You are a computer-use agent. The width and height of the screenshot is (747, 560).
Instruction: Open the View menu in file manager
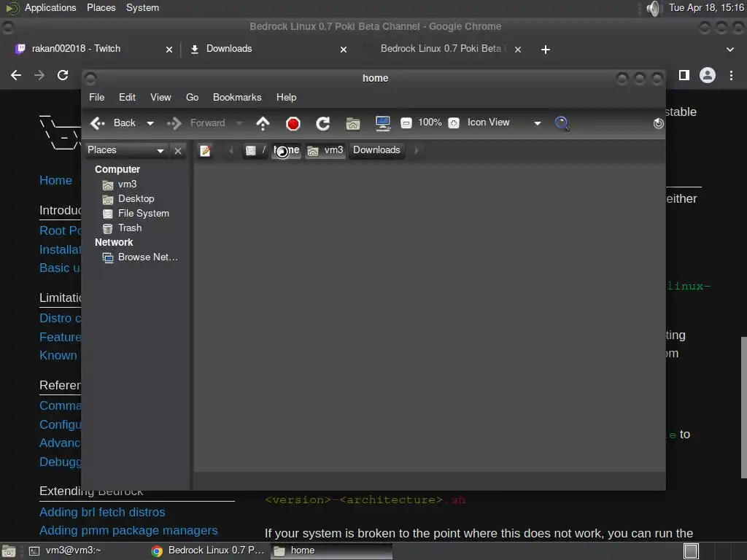160,98
